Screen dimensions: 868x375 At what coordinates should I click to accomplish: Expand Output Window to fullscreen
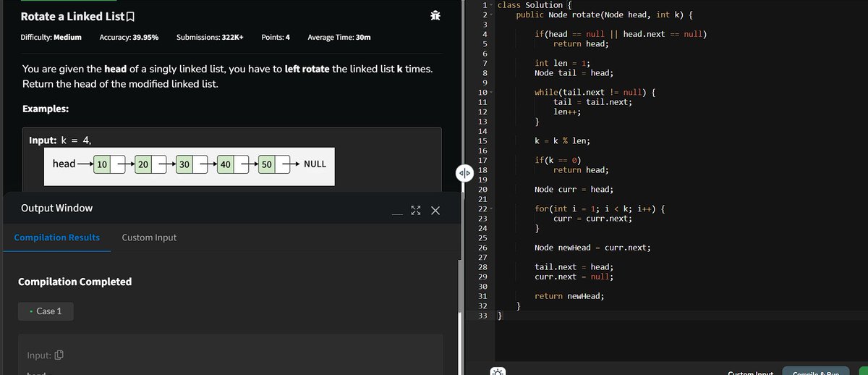pos(416,211)
